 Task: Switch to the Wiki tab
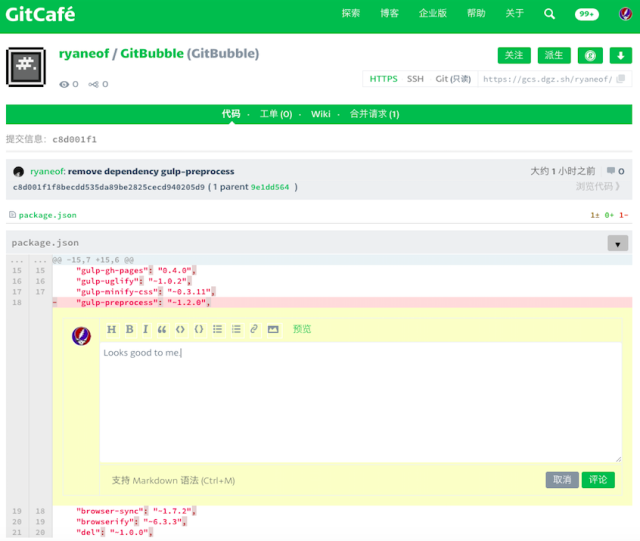[320, 114]
